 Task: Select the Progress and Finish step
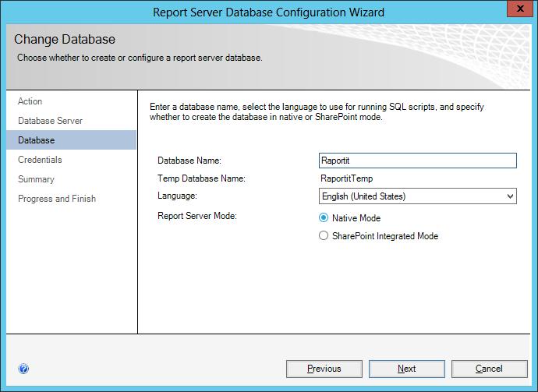pyautogui.click(x=57, y=199)
